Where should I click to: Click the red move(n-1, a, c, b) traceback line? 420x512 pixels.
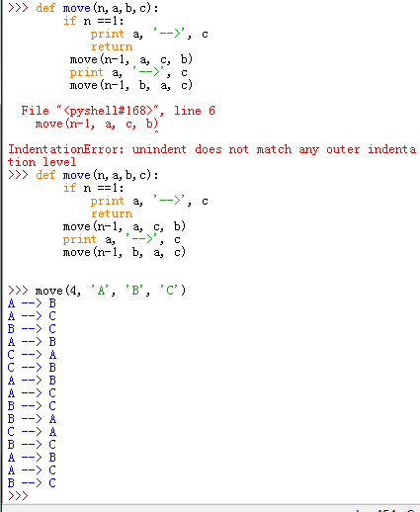(x=97, y=124)
